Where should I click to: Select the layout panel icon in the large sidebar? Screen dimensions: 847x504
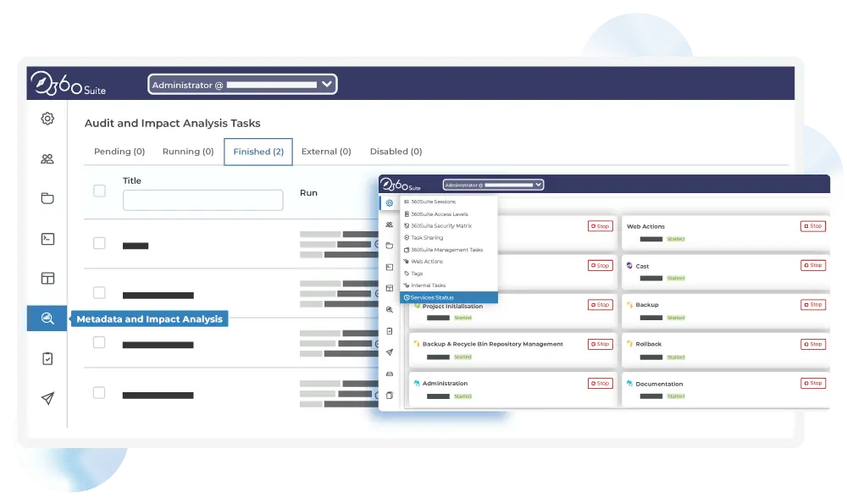pyautogui.click(x=47, y=278)
